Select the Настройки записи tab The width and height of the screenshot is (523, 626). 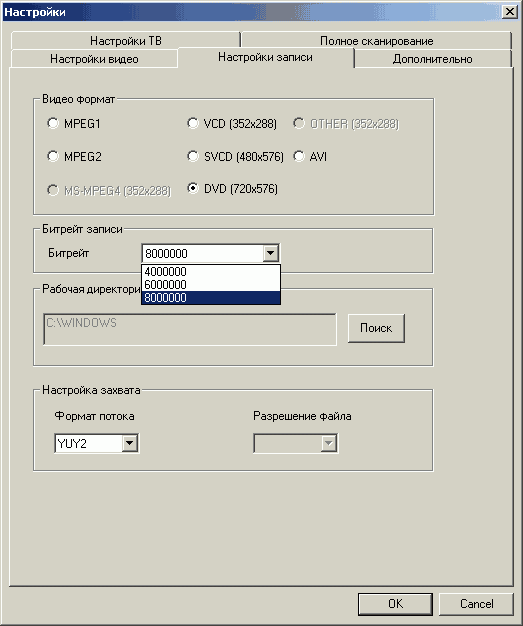pos(265,57)
